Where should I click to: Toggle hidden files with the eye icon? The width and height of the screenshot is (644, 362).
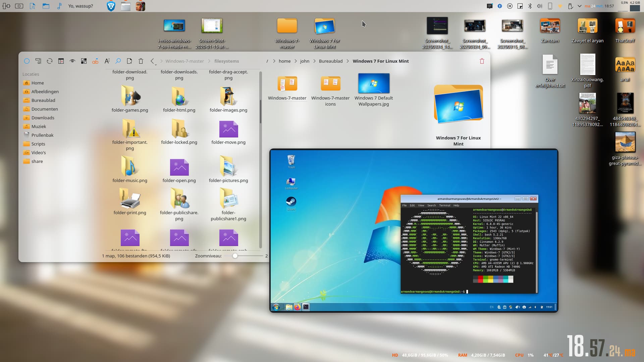coord(72,61)
